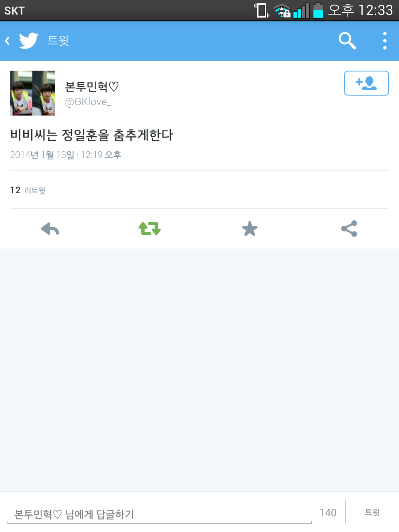Tap the Wi-Fi status bar icon
This screenshot has height=532, width=399.
tap(281, 10)
